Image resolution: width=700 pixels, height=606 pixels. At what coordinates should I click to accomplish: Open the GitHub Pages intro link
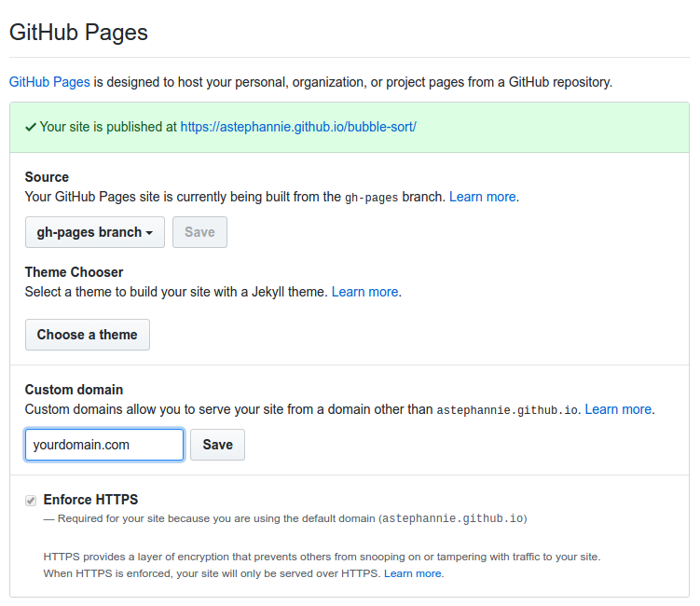49,82
